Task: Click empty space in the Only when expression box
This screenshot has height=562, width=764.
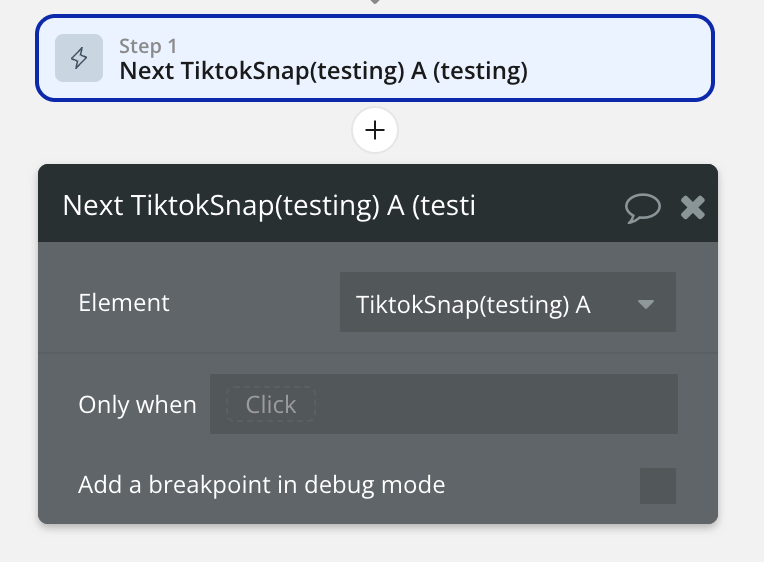Action: [500, 404]
